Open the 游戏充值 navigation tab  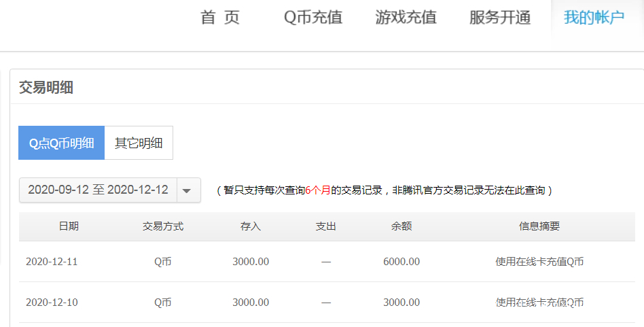[x=406, y=18]
